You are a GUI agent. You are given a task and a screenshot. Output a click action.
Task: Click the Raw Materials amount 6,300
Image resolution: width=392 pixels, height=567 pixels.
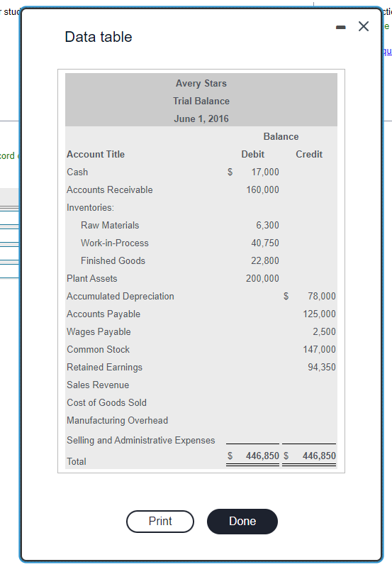coord(267,225)
